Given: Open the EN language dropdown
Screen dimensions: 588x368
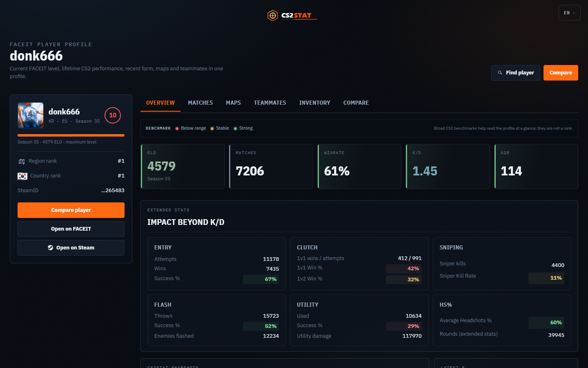Looking at the screenshot, I should pyautogui.click(x=569, y=13).
